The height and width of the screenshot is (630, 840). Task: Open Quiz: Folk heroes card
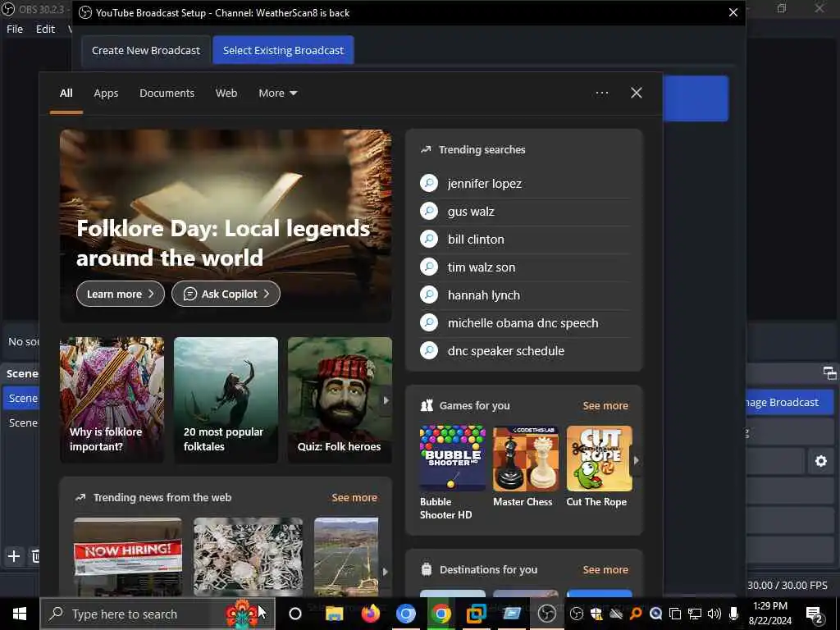point(340,400)
